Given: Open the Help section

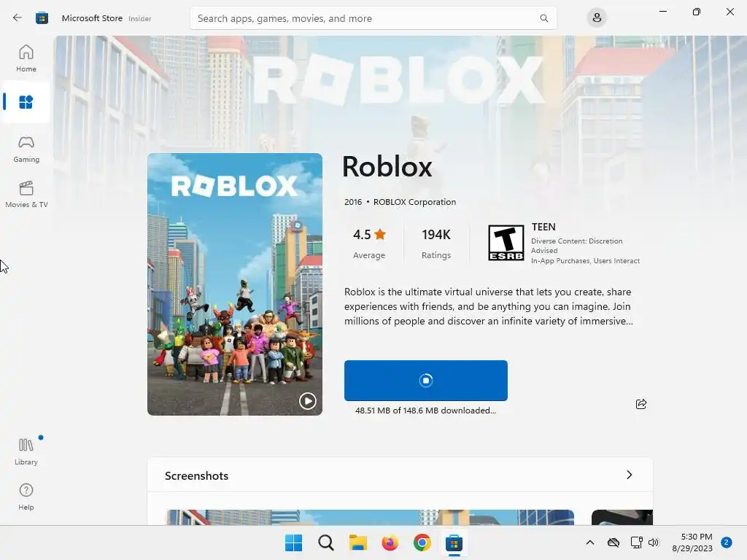Looking at the screenshot, I should [26, 497].
